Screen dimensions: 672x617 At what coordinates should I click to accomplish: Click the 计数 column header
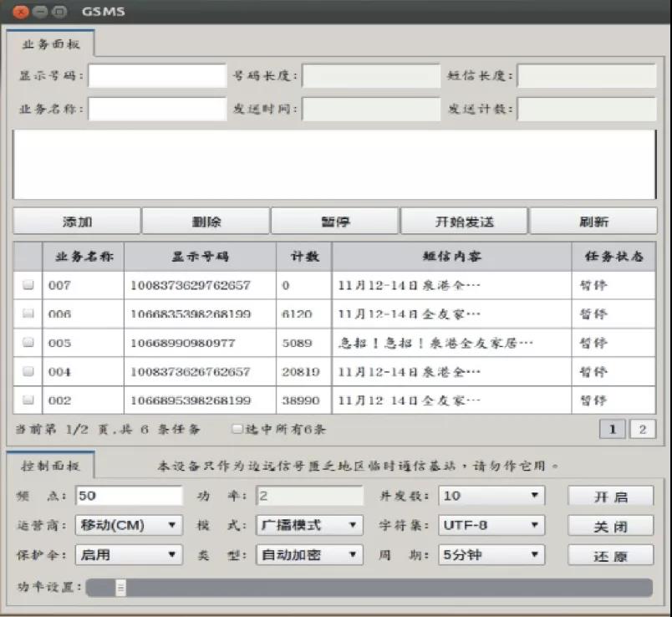[x=304, y=257]
